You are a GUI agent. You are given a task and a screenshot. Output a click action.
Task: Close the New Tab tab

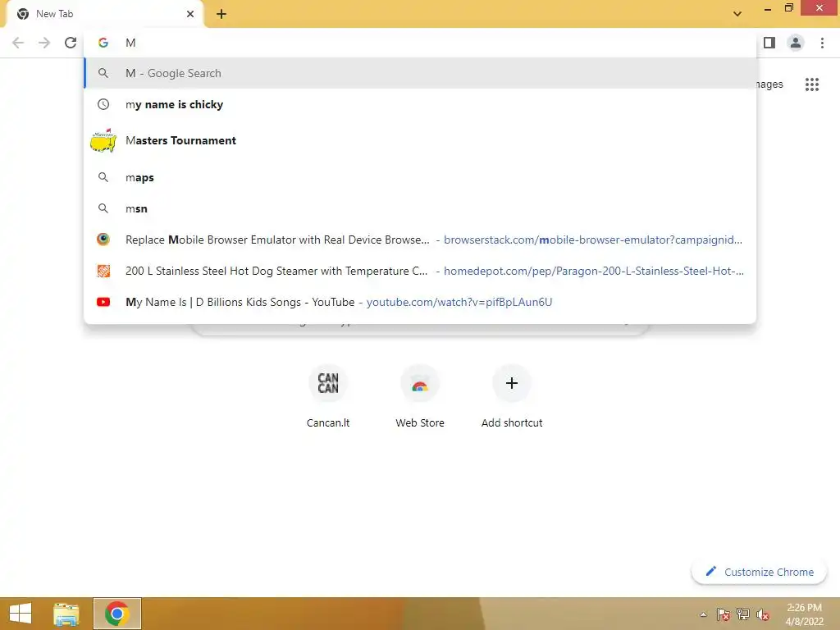[190, 14]
